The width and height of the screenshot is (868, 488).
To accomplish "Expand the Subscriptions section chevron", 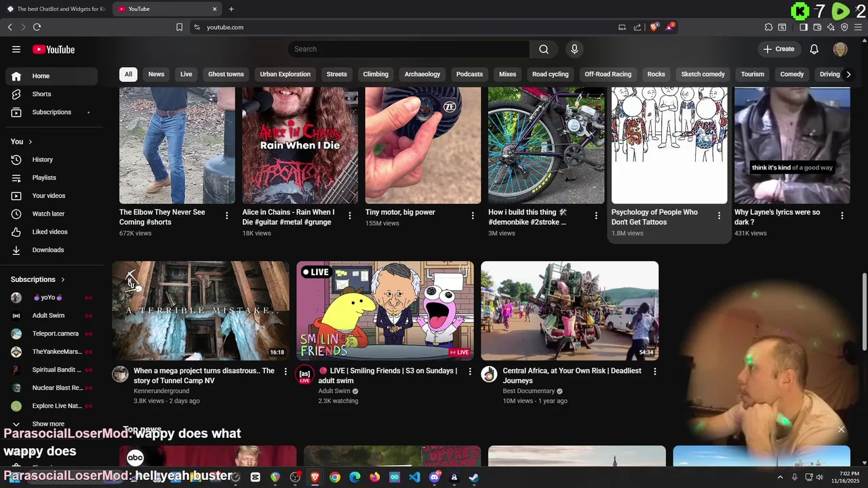I will 63,279.
